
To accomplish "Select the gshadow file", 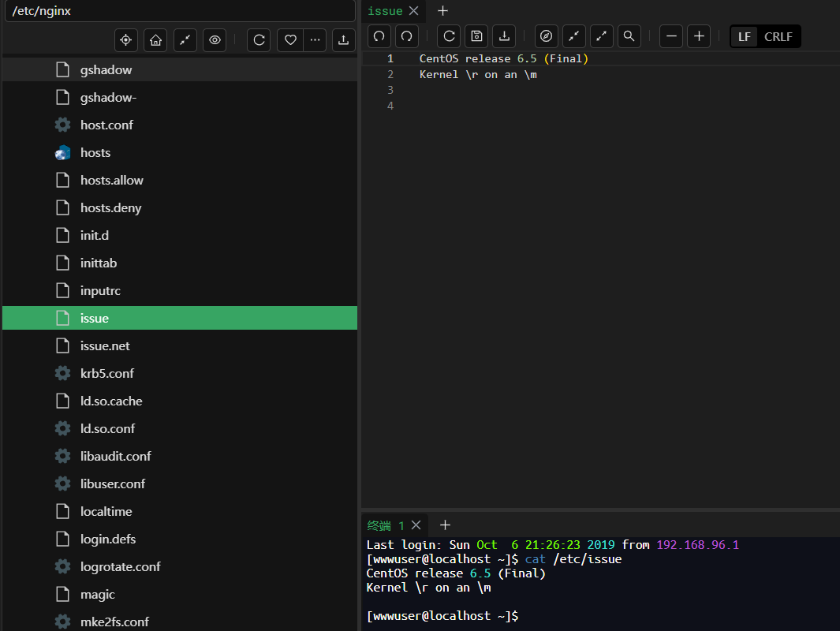I will point(180,69).
